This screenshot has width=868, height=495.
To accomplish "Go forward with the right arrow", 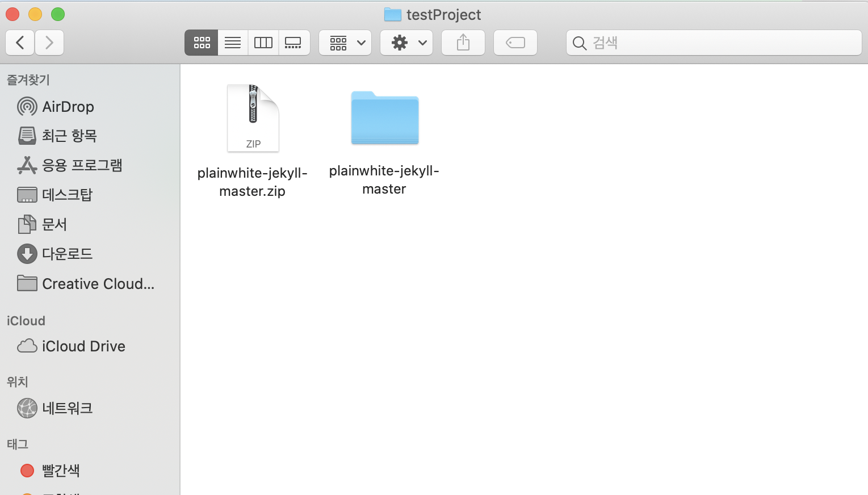I will click(x=49, y=43).
